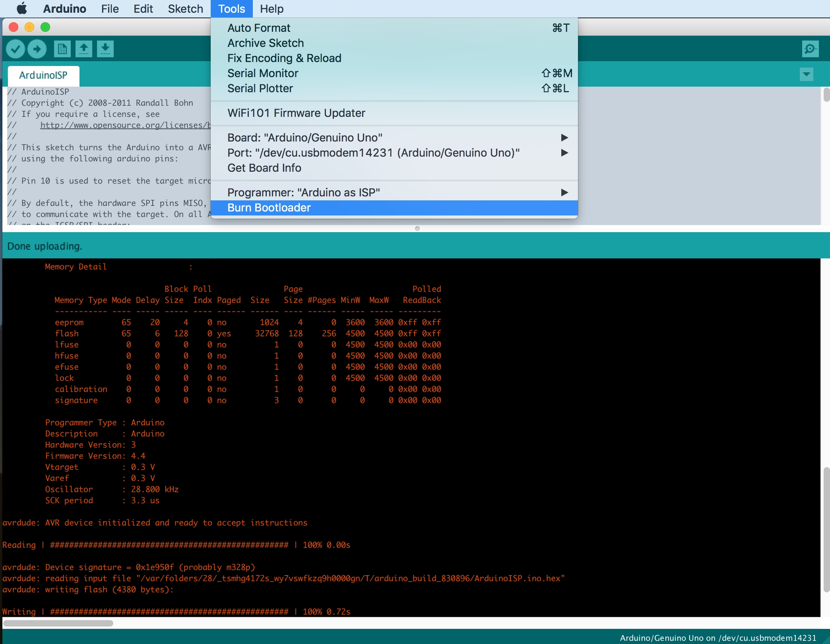
Task: Click 'Firmware Version: 4.4' line
Action: pos(95,456)
